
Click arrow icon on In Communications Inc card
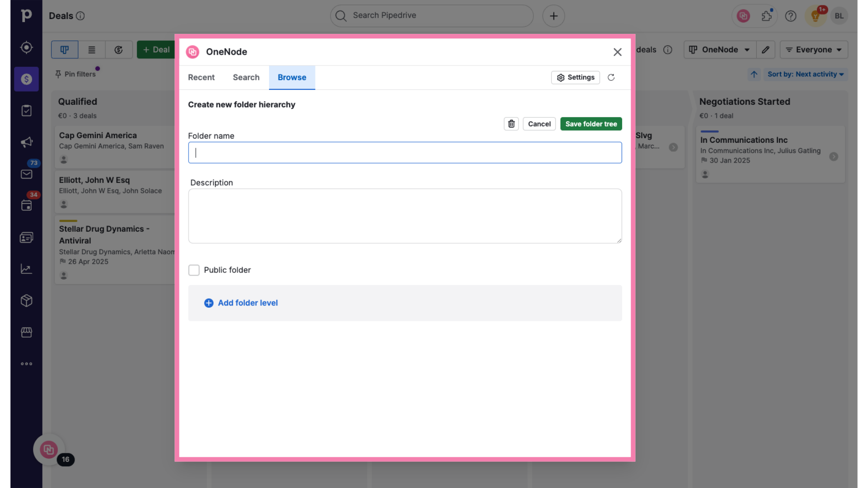[x=834, y=156]
